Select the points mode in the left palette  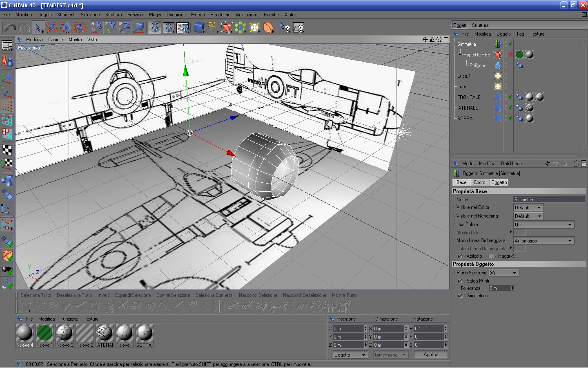point(7,105)
